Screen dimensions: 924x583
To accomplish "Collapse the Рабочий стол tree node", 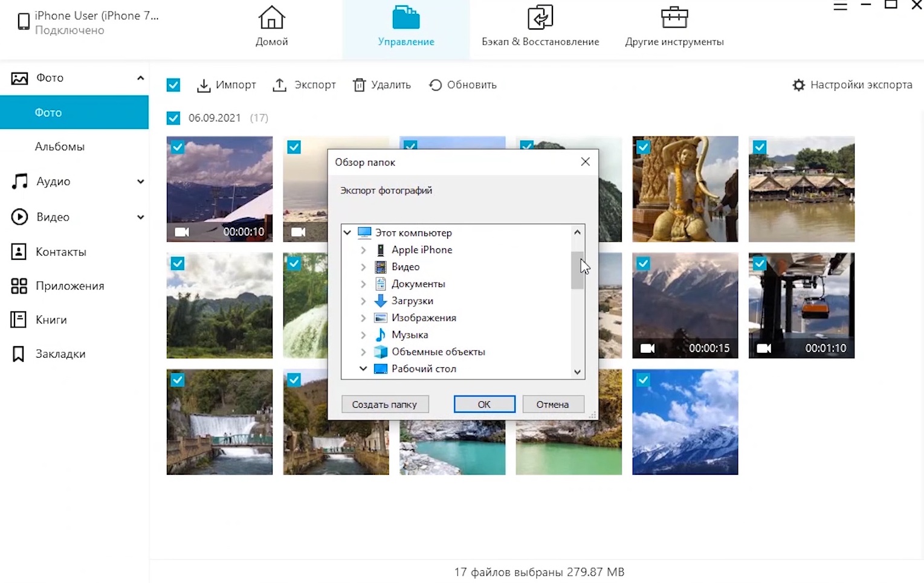I will click(363, 369).
